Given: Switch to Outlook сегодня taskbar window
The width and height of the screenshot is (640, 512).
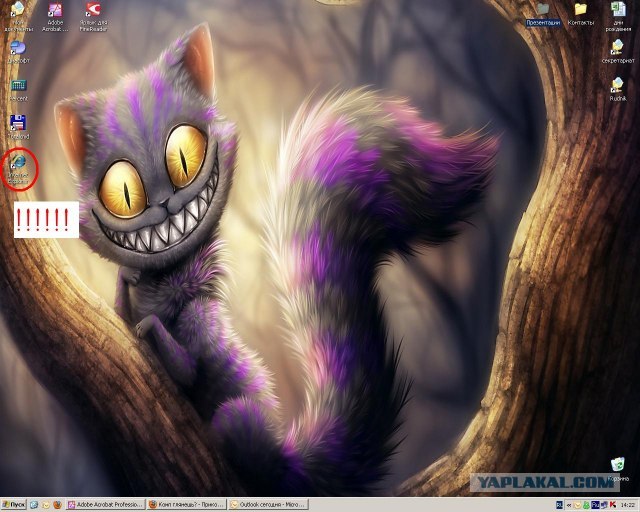Looking at the screenshot, I should click(268, 505).
